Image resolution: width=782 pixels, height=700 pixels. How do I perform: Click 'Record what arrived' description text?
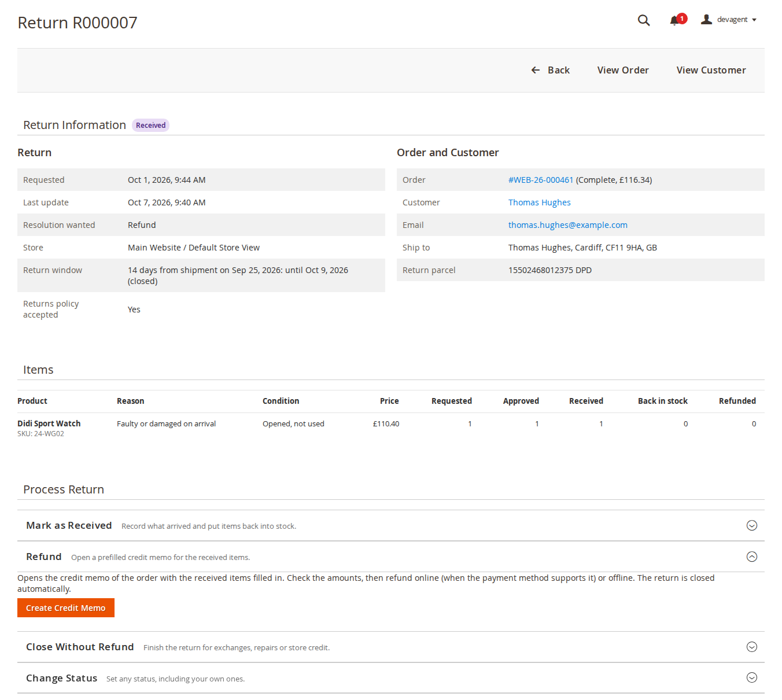[209, 526]
